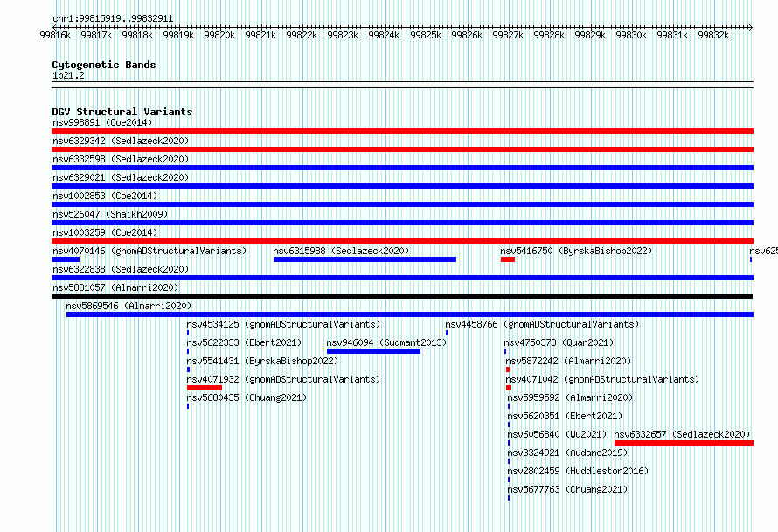Image resolution: width=778 pixels, height=532 pixels.
Task: Click the DGV Structural Variants track title
Action: pos(122,112)
